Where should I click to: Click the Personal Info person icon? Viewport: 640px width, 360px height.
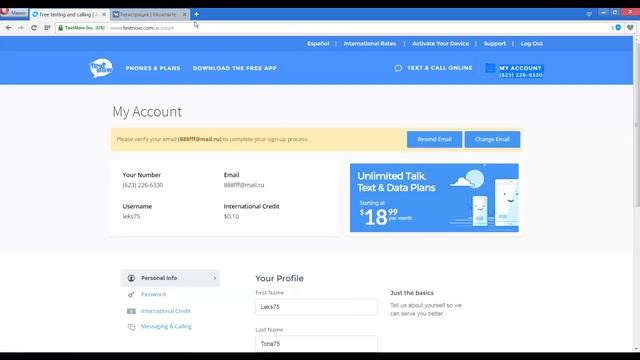point(131,278)
